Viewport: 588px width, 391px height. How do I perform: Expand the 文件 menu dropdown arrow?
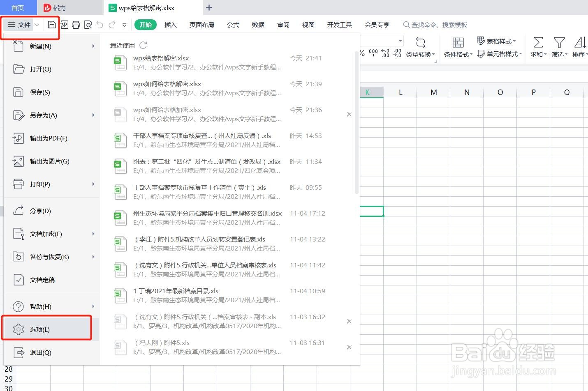37,25
